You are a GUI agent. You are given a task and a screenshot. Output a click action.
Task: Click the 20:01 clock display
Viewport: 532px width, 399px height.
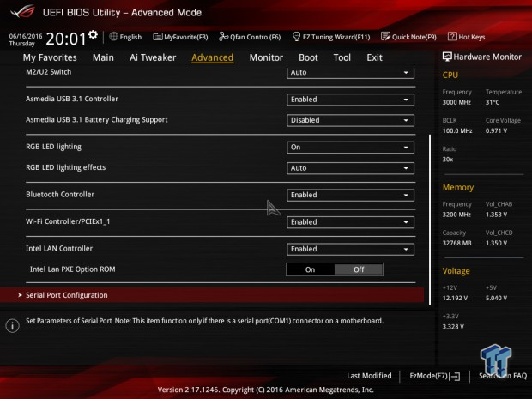click(x=66, y=39)
